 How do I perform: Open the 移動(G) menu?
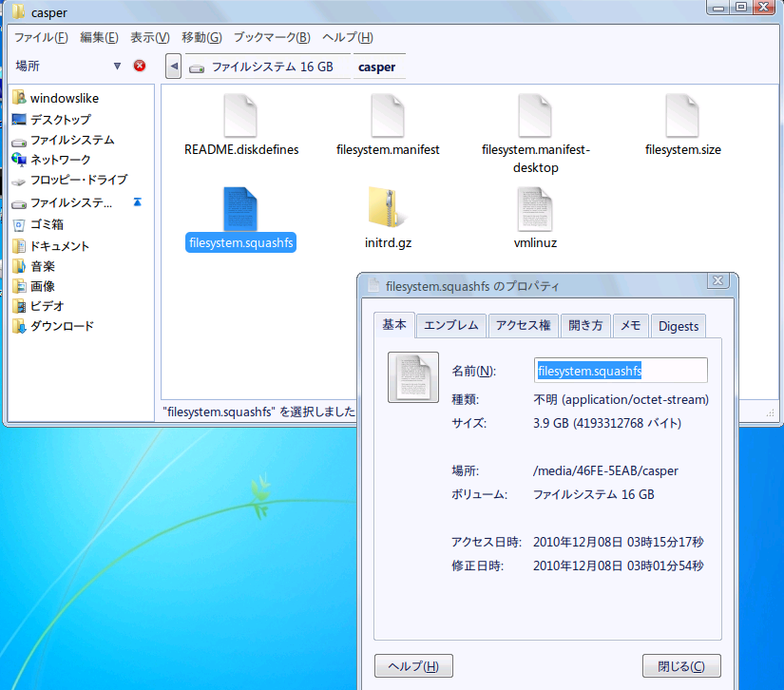(201, 37)
